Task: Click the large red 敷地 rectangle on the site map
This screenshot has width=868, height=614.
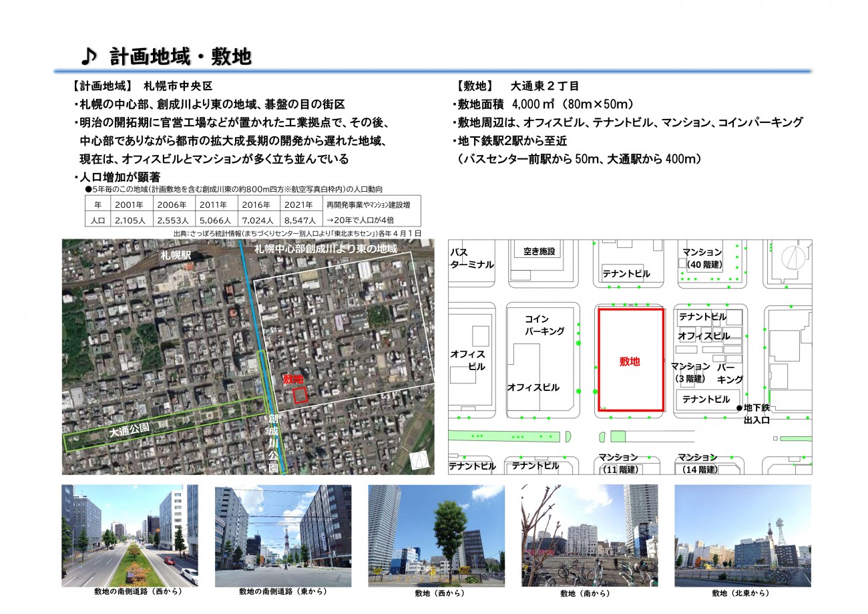Action: point(630,360)
